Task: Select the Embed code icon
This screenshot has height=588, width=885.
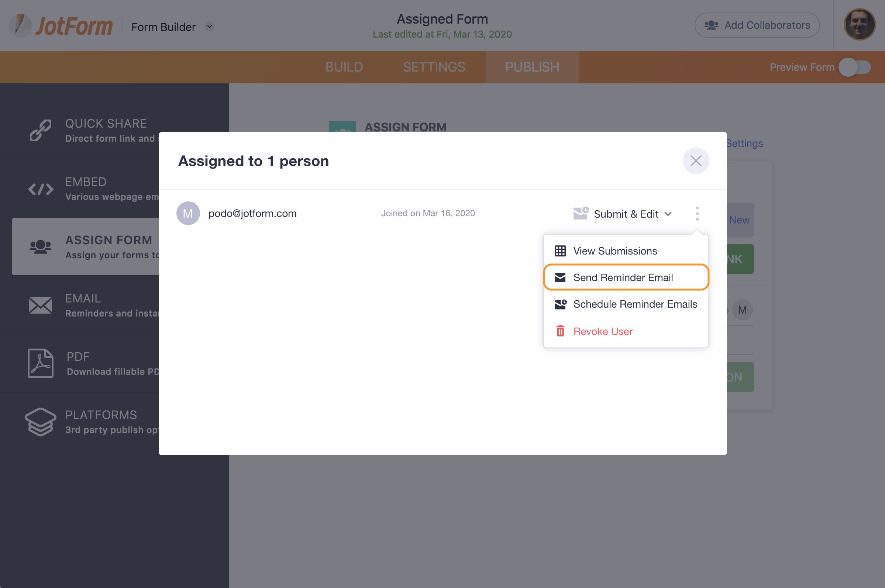Action: 40,189
